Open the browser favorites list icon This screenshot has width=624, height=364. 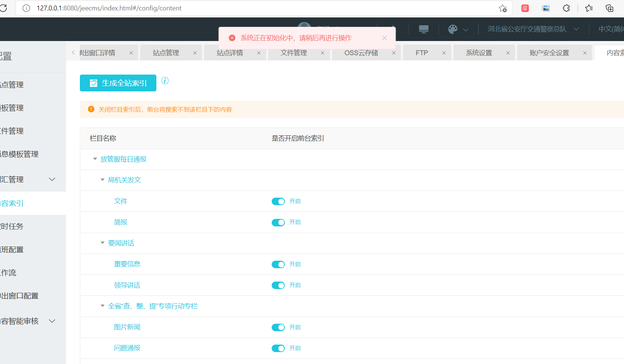pyautogui.click(x=589, y=8)
